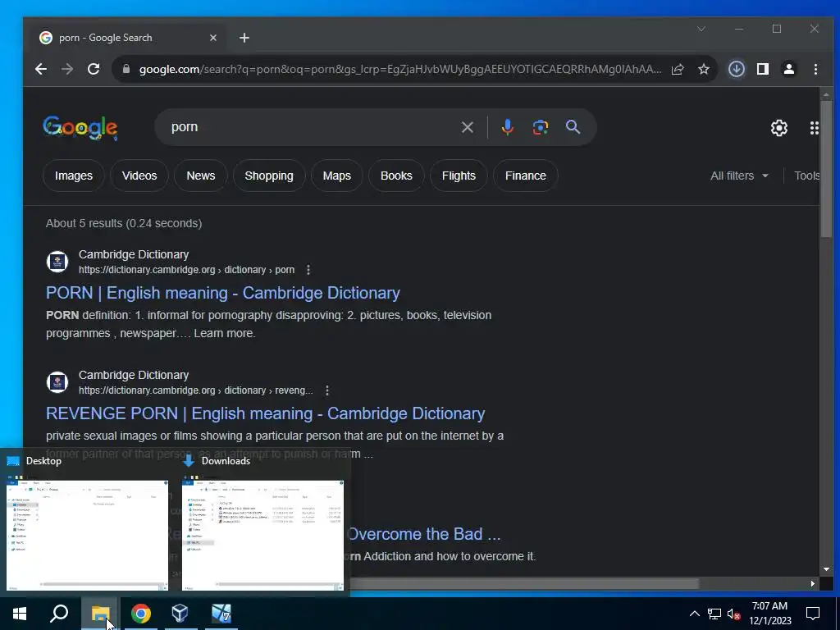This screenshot has width=840, height=630.
Task: Show hidden system tray icons
Action: point(694,614)
